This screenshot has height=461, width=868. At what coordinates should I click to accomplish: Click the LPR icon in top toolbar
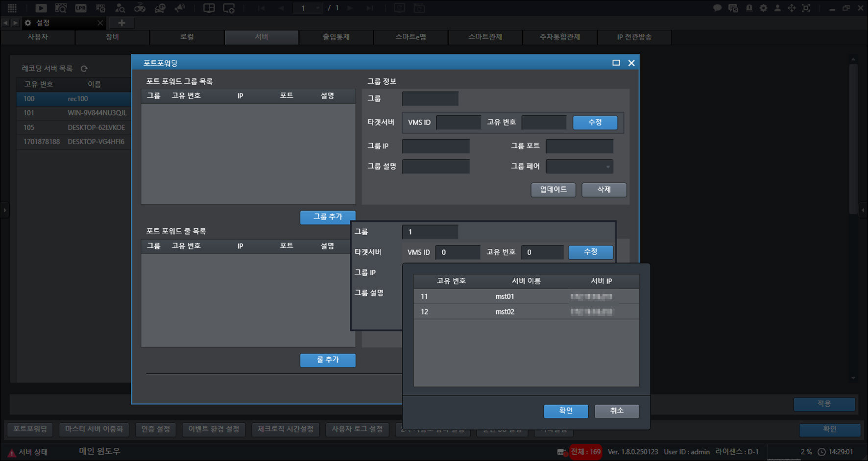[81, 8]
